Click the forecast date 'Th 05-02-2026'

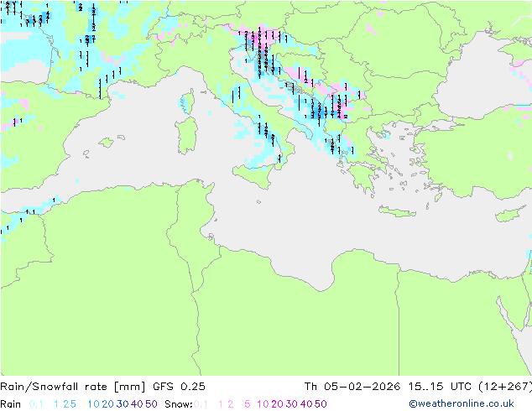[352, 387]
